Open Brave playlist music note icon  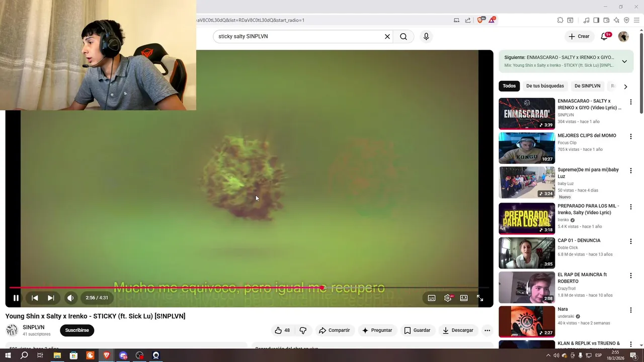(x=586, y=20)
